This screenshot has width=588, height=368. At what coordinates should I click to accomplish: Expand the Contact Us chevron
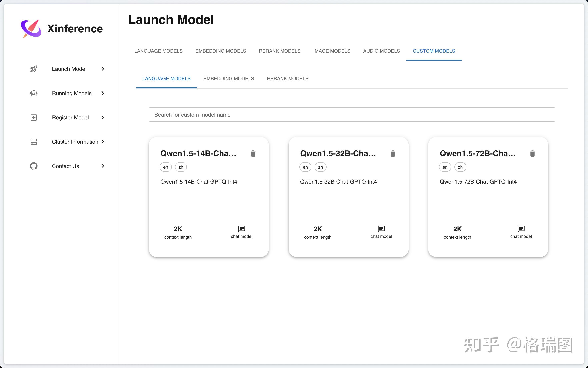click(103, 166)
